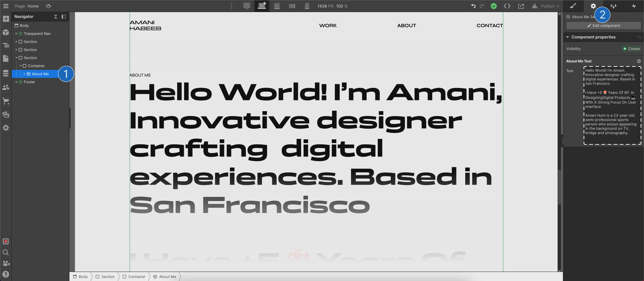The height and width of the screenshot is (281, 644).
Task: Switch to the Style brush tab
Action: (573, 6)
